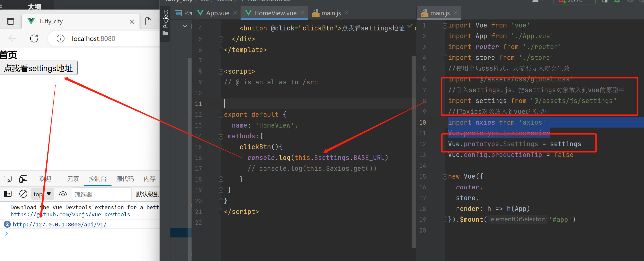Screen dimensions: 644x261
Task: Close main.js tab in right editor group
Action: click(x=455, y=13)
